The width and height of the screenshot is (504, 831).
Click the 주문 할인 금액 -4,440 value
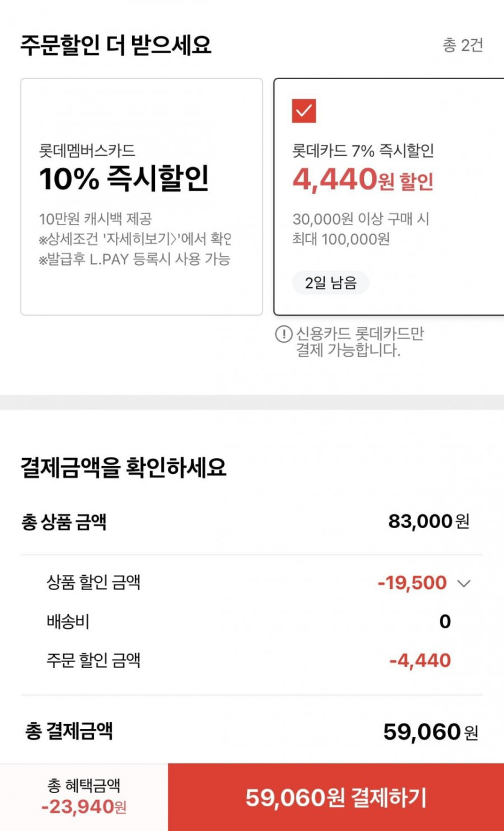click(420, 660)
